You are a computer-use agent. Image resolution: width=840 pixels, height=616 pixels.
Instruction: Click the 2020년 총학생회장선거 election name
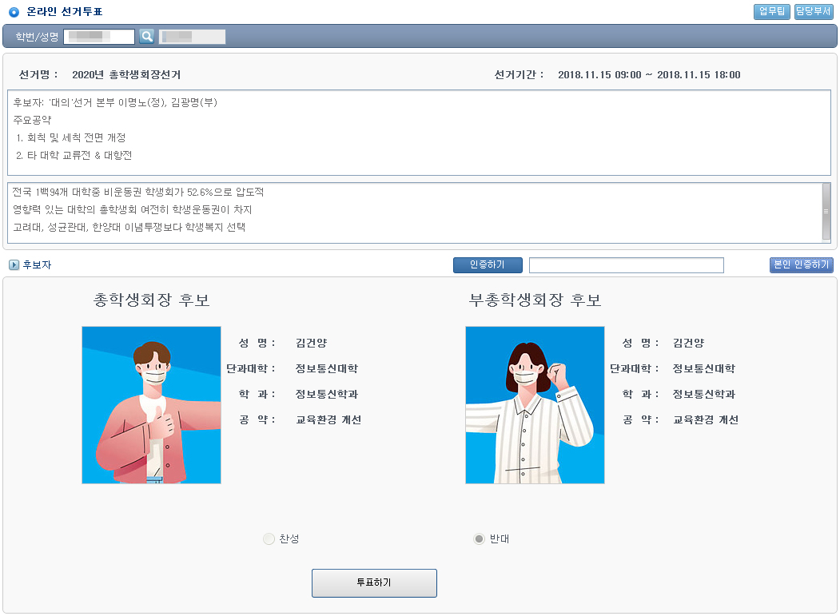126,75
